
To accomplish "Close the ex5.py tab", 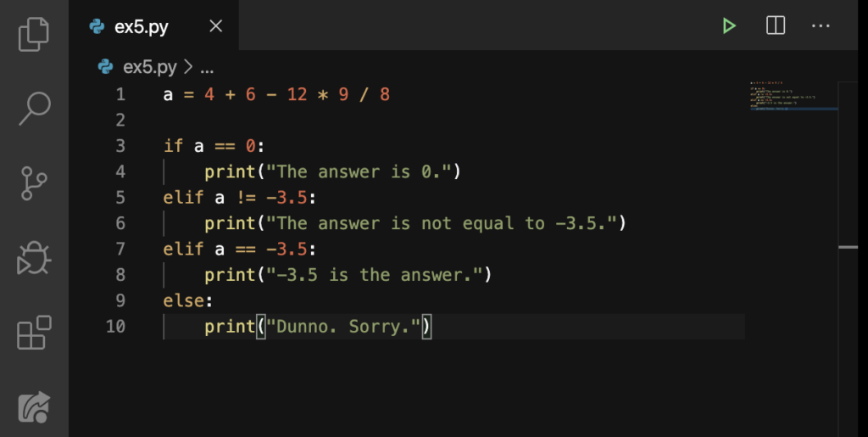I will (216, 26).
